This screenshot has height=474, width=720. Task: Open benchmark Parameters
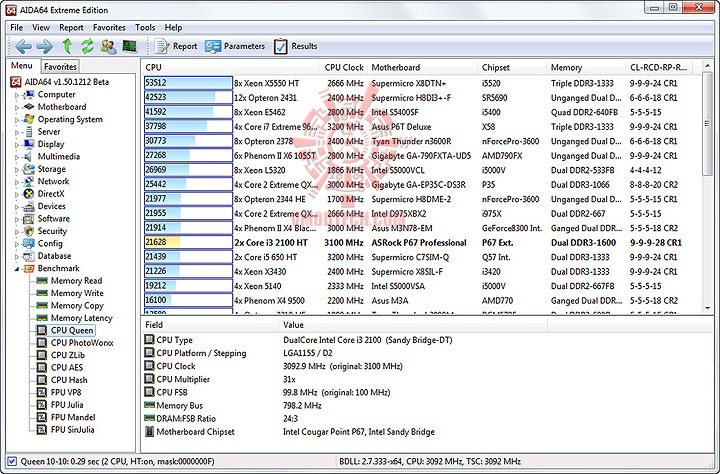point(235,46)
